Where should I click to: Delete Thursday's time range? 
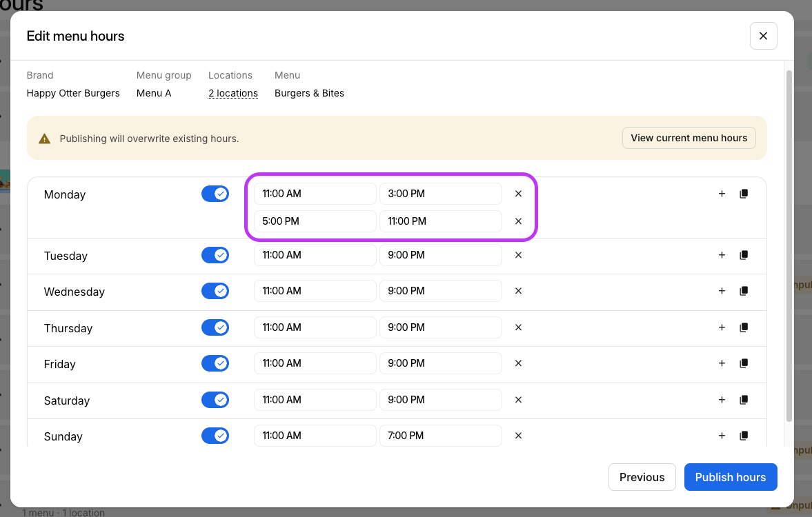(518, 327)
